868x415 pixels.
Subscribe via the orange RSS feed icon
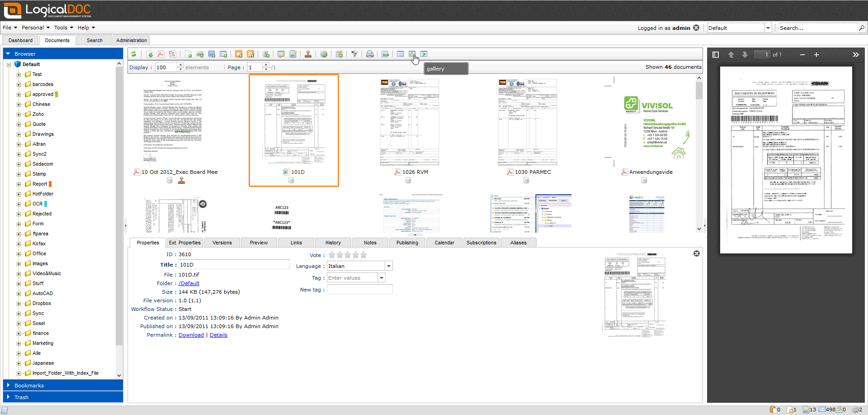(250, 54)
